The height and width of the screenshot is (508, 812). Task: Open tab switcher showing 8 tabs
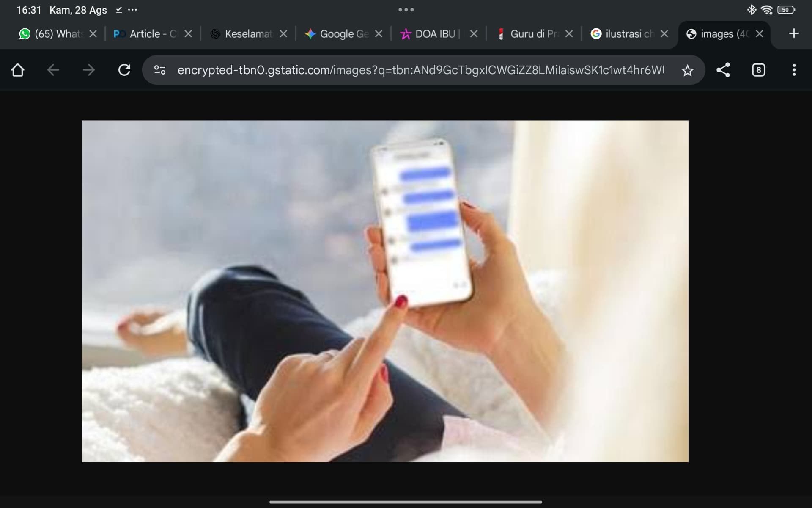[x=758, y=70]
